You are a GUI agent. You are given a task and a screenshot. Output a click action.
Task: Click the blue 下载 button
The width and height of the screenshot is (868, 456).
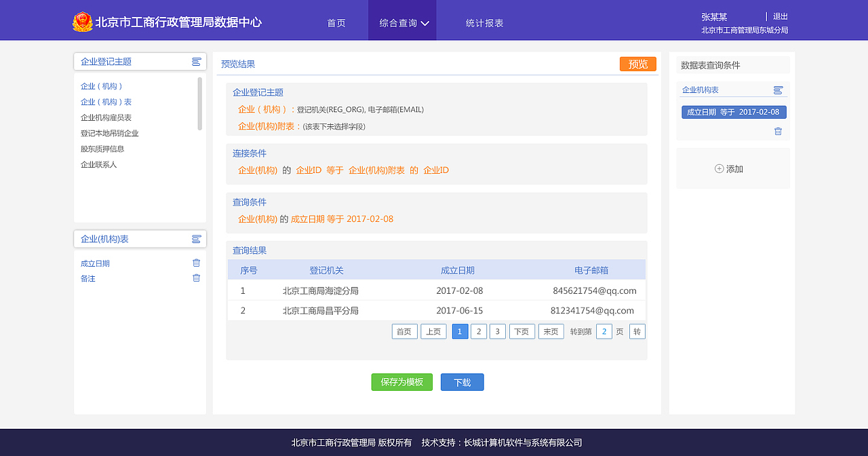pos(462,382)
